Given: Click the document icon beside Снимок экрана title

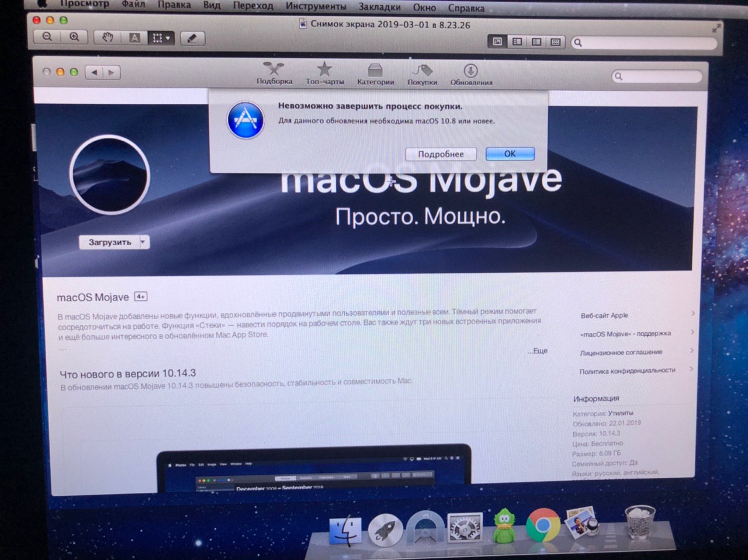Looking at the screenshot, I should [x=303, y=24].
